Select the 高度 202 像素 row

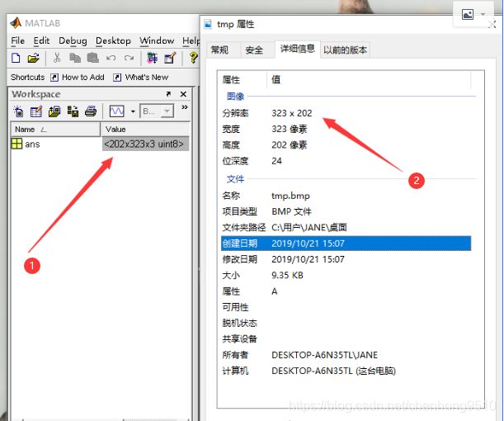[346, 145]
